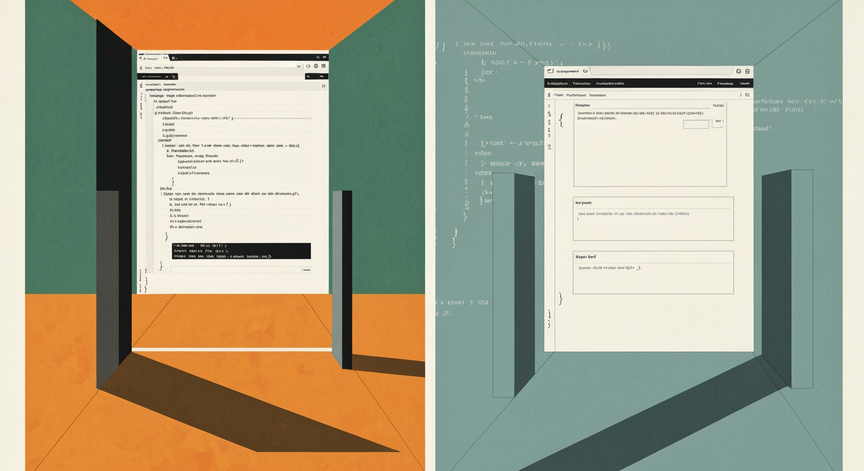Click the small button beside the top panel's text box

point(717,122)
